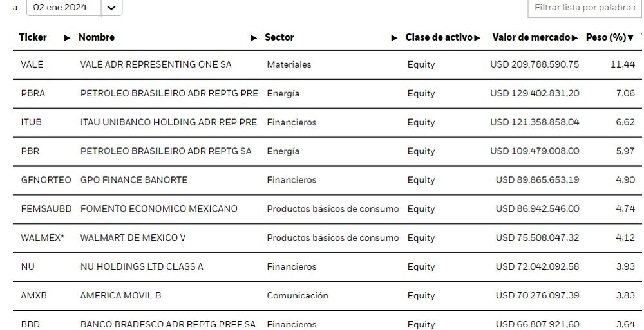Select FOMENTO ECONOMICO MEXICANO row
The height and width of the screenshot is (330, 644).
[158, 209]
